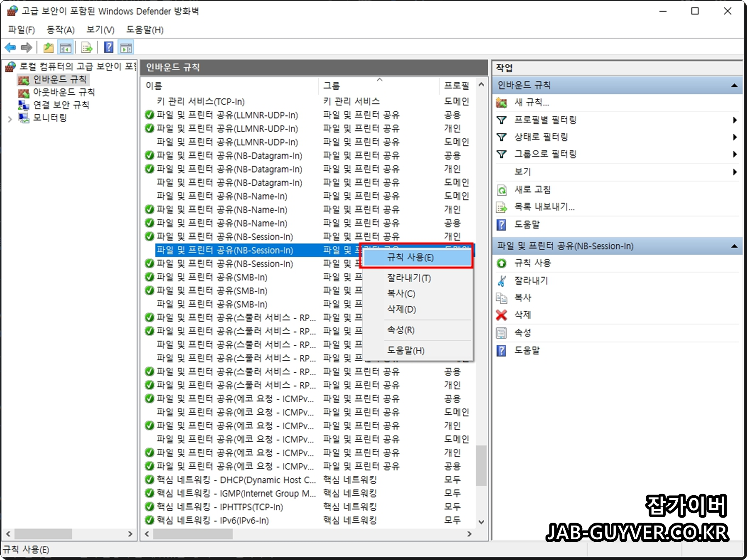Choose 도움말(H) in context menu
Screen dimensions: 747x560
click(417, 350)
